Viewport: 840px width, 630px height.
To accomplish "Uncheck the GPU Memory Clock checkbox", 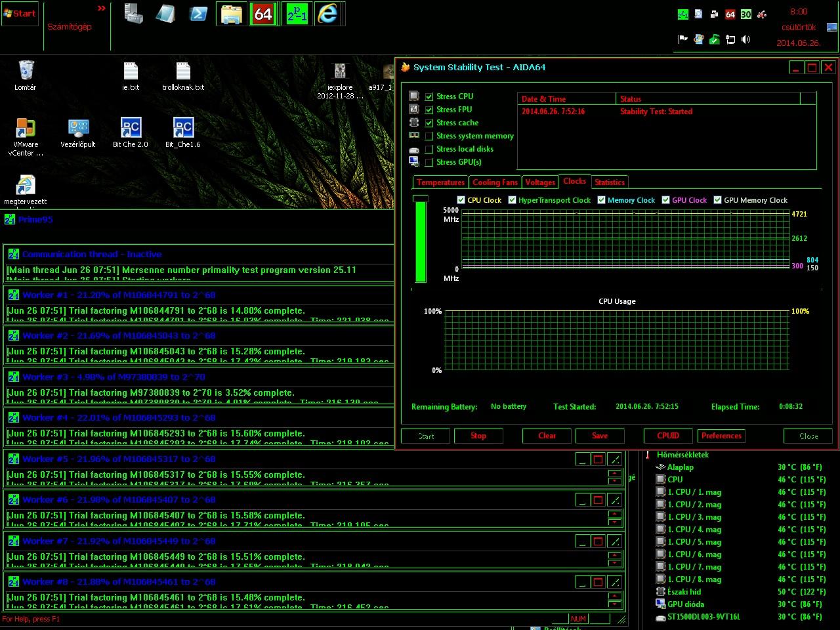I will point(717,200).
